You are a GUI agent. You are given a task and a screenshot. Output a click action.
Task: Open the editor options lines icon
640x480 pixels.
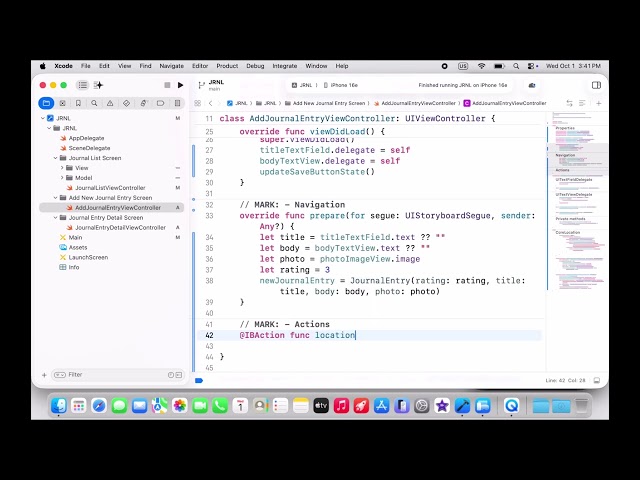[582, 103]
